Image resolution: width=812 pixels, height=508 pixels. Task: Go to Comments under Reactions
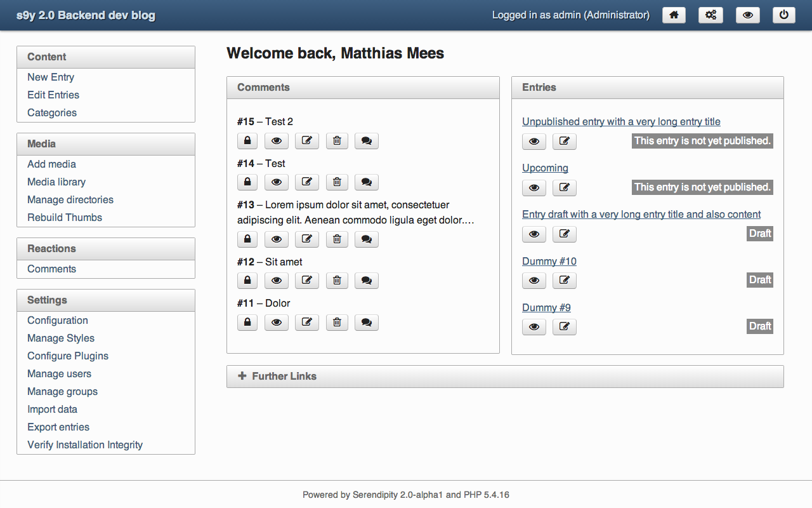(51, 269)
